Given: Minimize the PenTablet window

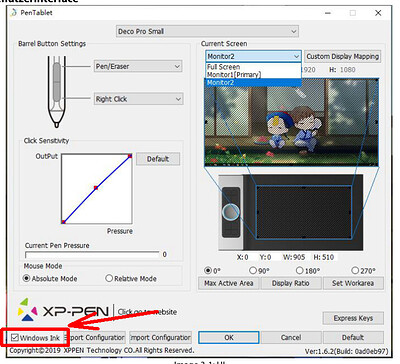Looking at the screenshot, I should pyautogui.click(x=328, y=13).
